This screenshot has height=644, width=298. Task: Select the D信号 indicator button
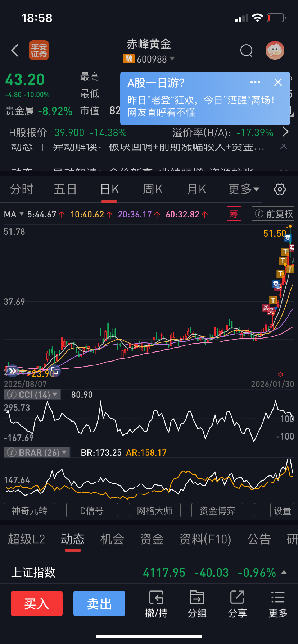92,510
